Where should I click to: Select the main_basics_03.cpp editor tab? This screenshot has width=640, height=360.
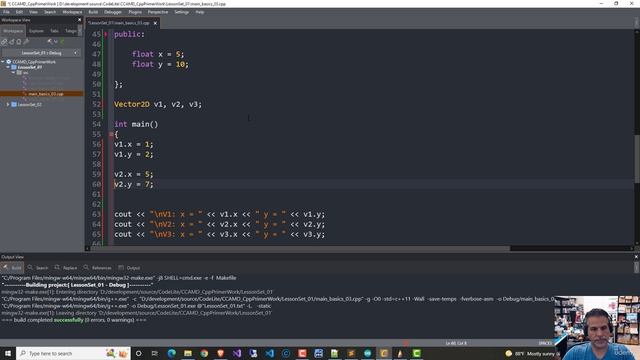(119, 23)
